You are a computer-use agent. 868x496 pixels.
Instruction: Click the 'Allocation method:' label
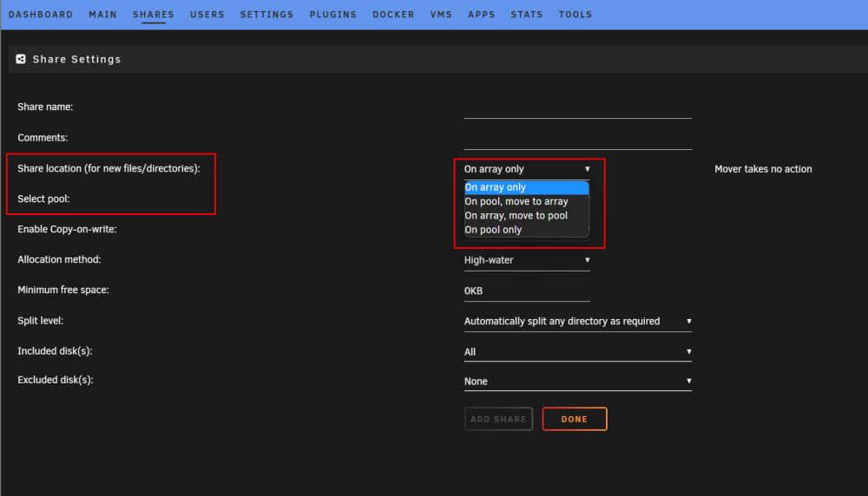59,260
